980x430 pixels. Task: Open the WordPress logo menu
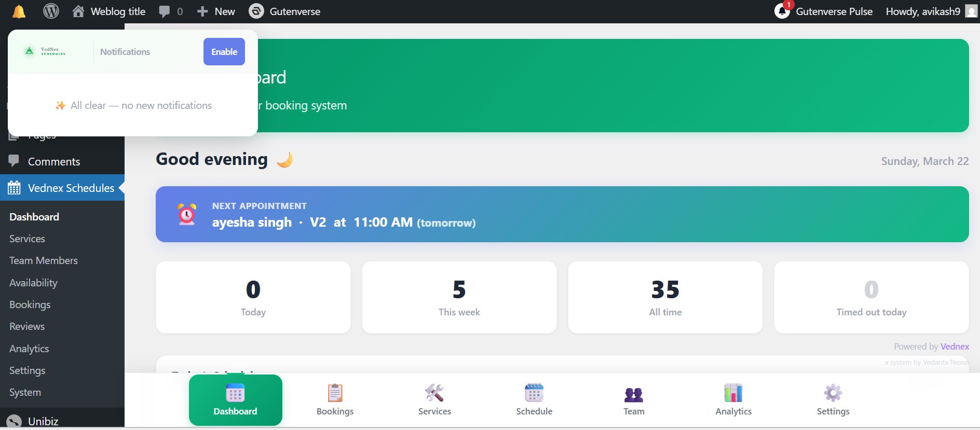click(x=51, y=11)
